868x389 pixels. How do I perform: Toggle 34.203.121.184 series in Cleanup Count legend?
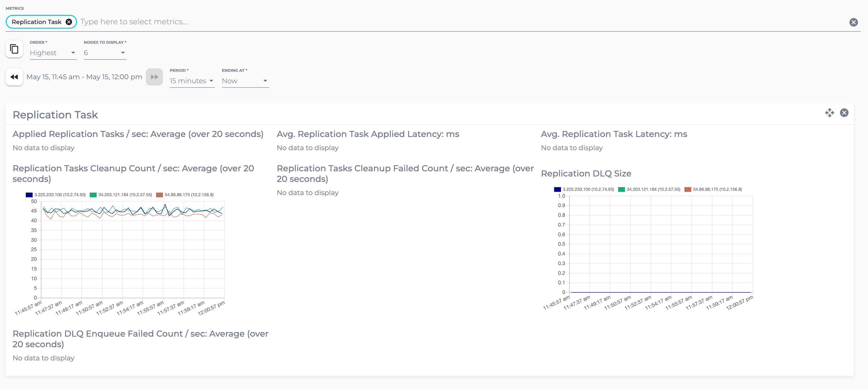coord(125,195)
